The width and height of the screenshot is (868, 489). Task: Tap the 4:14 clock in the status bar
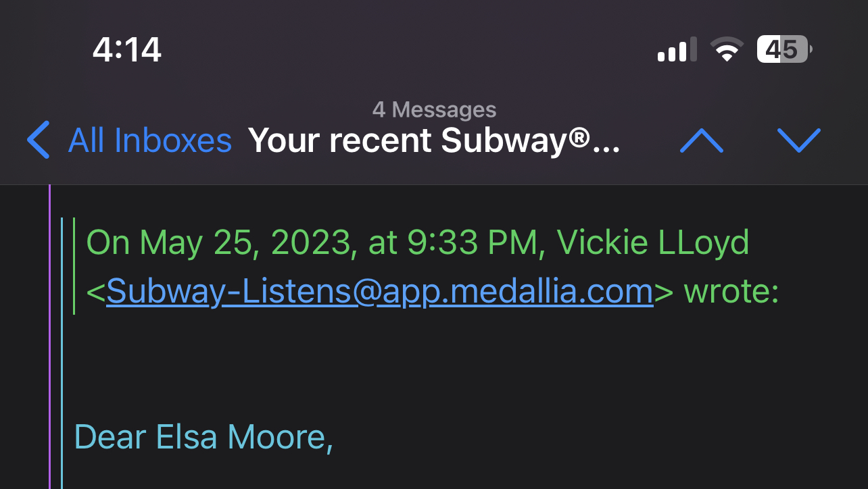tap(127, 50)
